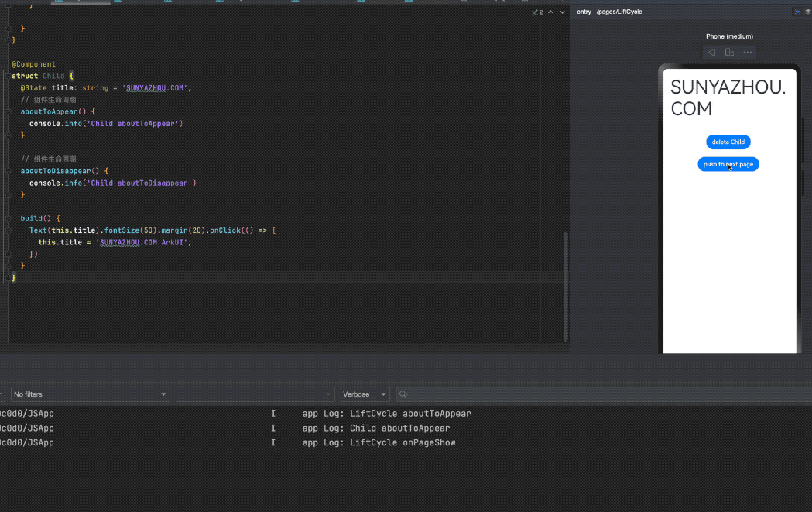Open the No filters dropdown
812x512 pixels.
tap(90, 394)
